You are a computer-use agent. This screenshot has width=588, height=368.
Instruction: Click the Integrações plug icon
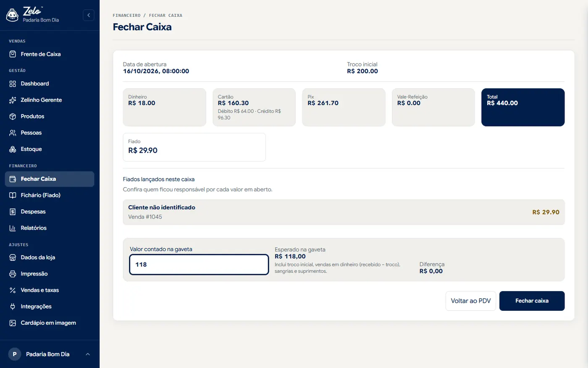click(13, 307)
